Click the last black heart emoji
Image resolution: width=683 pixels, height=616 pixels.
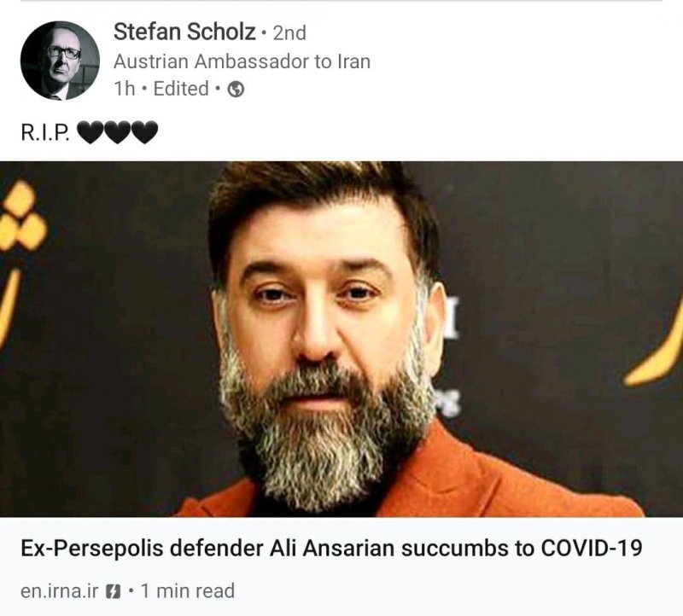144,132
